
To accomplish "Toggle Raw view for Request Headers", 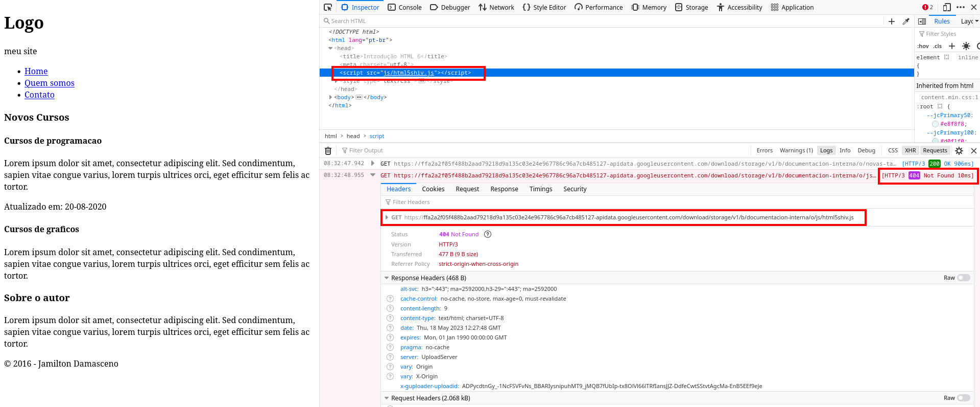I will [964, 398].
